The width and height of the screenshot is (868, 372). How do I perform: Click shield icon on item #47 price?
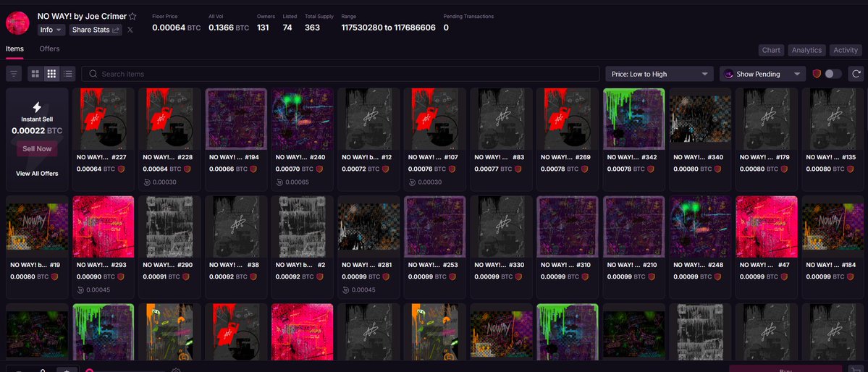tap(784, 276)
